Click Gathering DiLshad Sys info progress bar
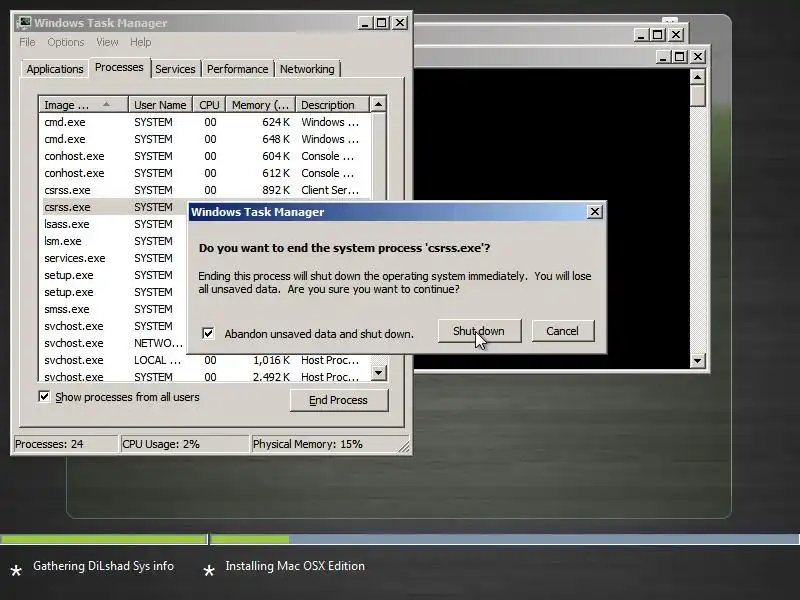This screenshot has width=800, height=600. pyautogui.click(x=103, y=539)
